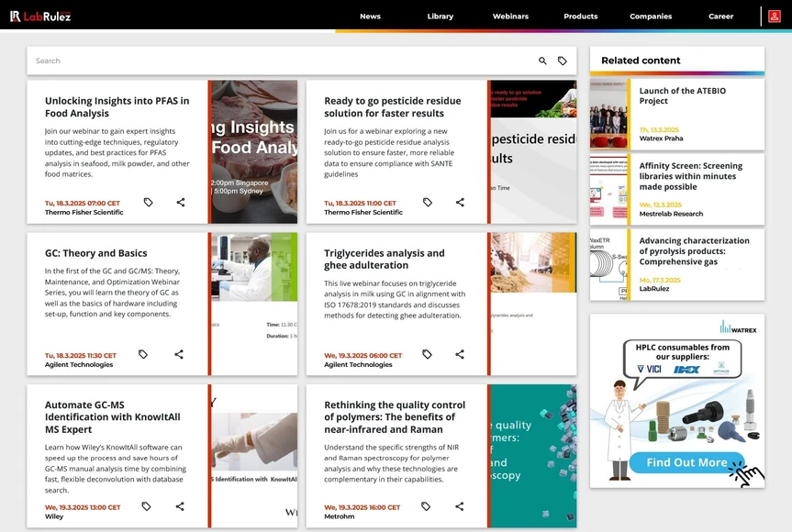Click the teal polymers quality webinar thumbnail
Viewport: 792px width, 532px height.
pos(533,456)
